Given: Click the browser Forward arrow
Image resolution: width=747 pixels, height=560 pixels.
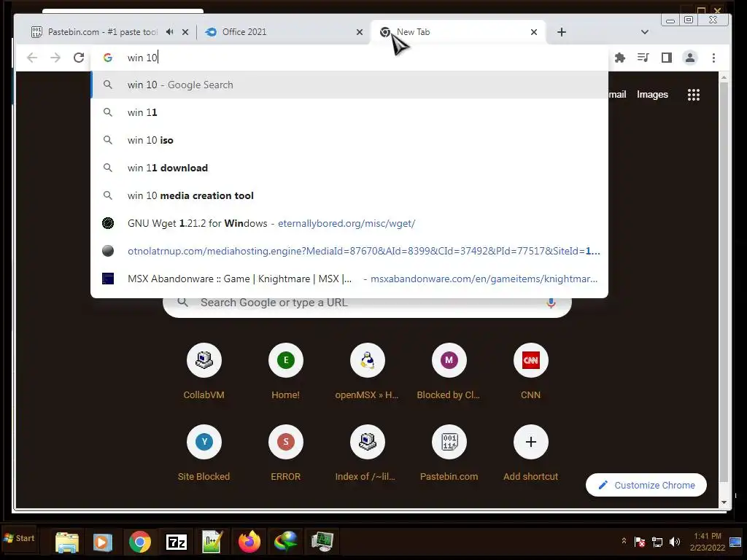Looking at the screenshot, I should pos(55,58).
